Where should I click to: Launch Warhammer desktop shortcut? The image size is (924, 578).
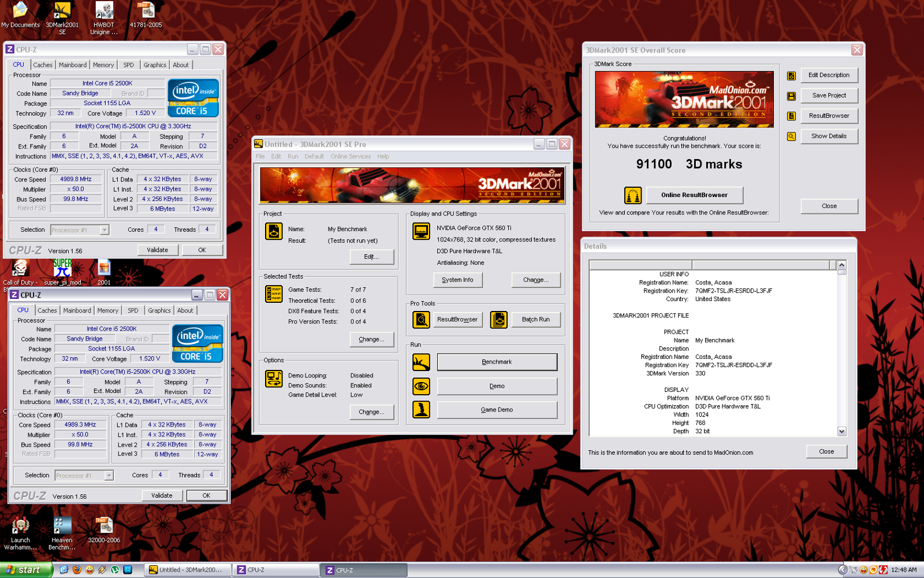(20, 533)
